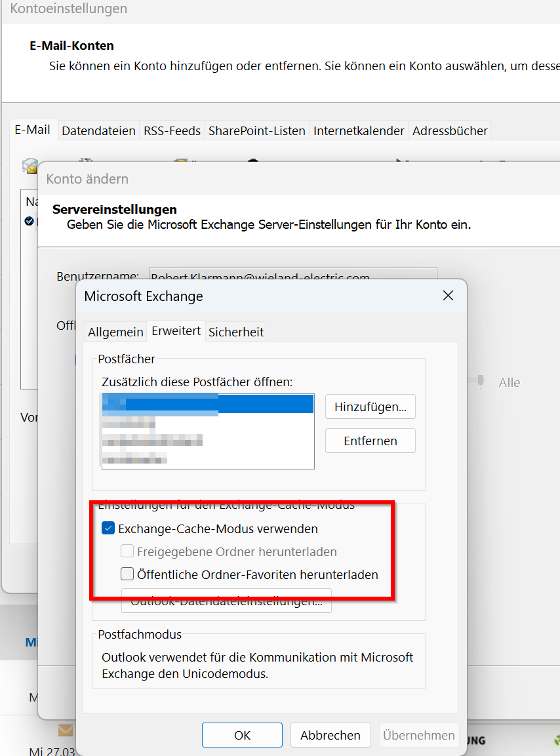
Task: Click the Benutzername field in Konto ändern
Action: pyautogui.click(x=292, y=274)
